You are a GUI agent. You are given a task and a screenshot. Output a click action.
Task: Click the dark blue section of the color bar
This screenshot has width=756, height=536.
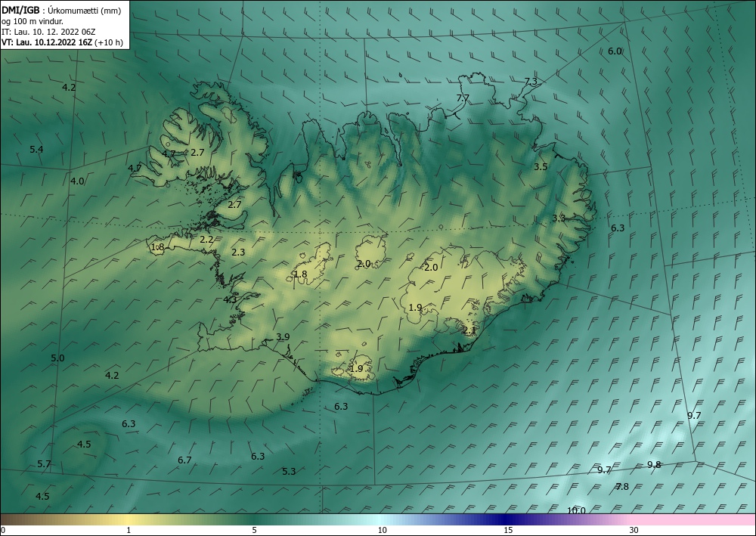[507, 519]
